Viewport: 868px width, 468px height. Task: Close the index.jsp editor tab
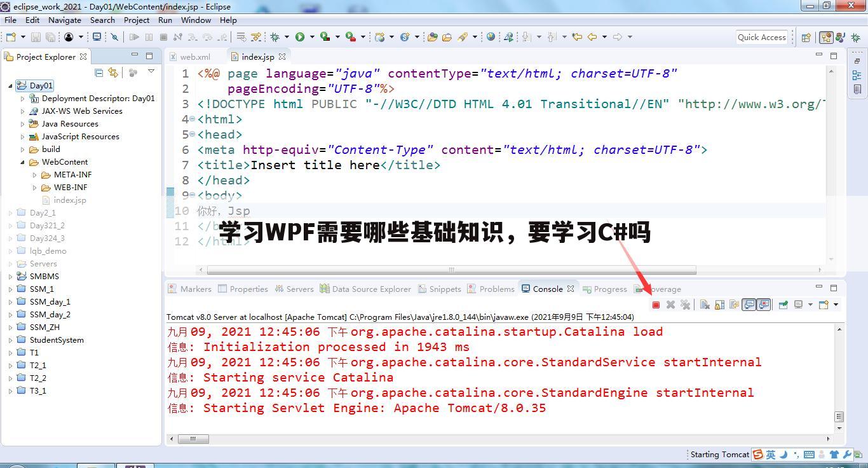point(282,57)
